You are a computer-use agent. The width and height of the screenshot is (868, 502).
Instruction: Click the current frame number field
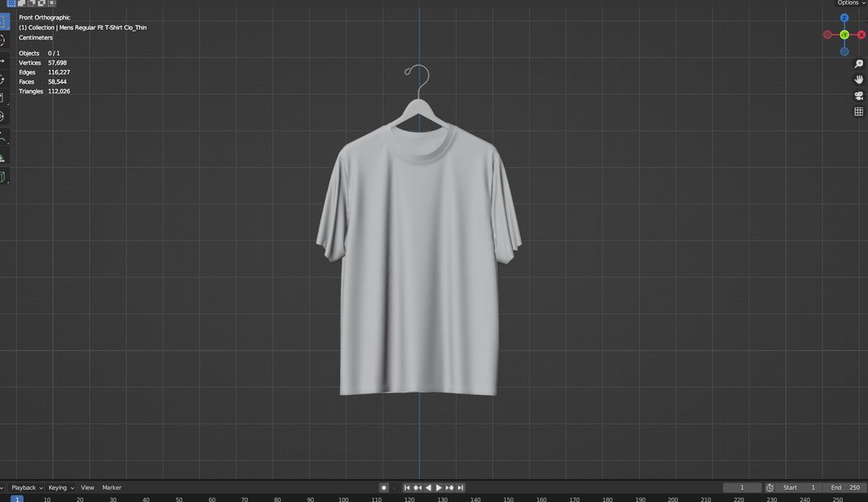coord(742,488)
